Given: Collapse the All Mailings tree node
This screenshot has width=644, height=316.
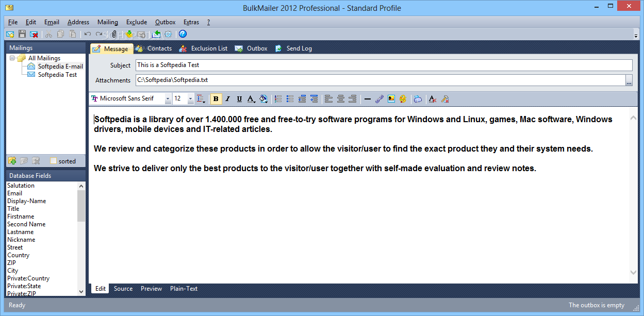Looking at the screenshot, I should pos(12,58).
